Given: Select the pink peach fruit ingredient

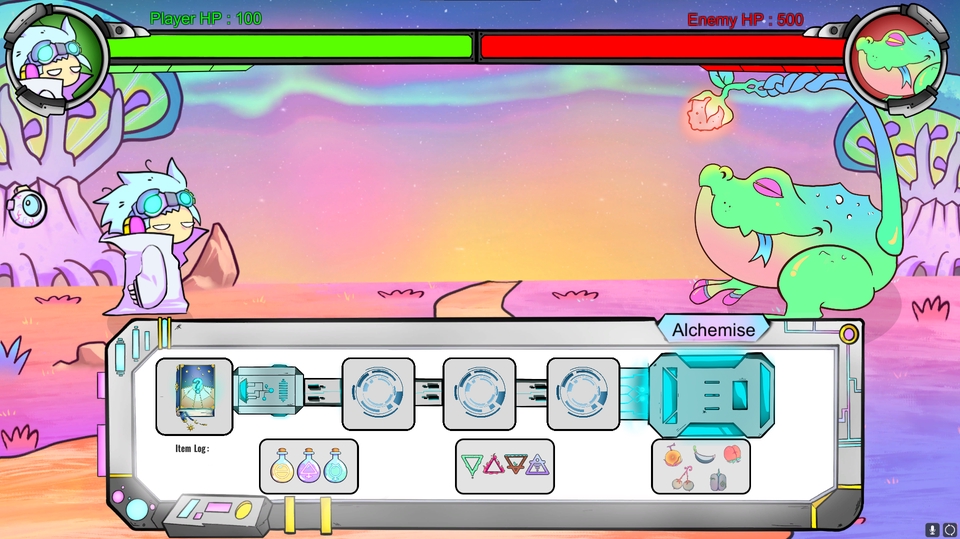Looking at the screenshot, I should point(733,454).
